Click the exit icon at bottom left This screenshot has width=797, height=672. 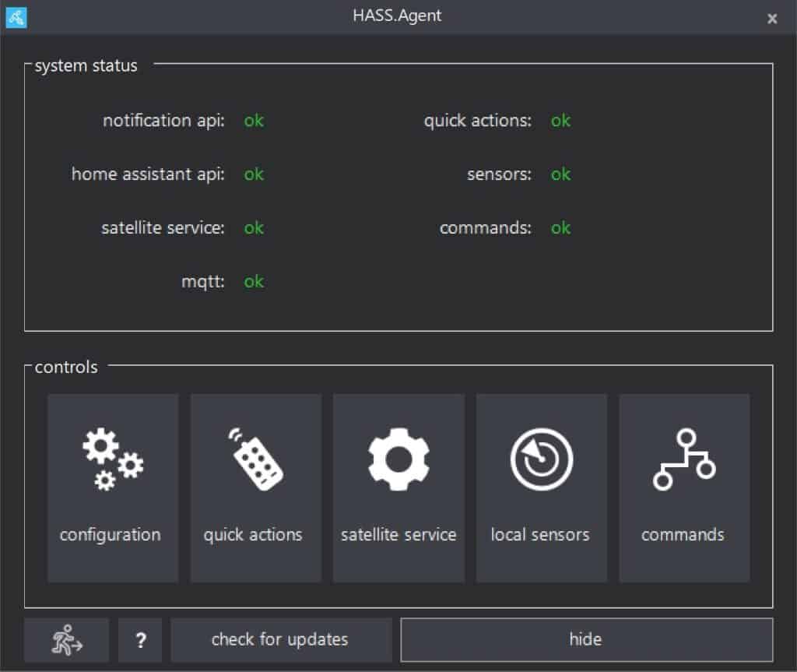(x=66, y=639)
